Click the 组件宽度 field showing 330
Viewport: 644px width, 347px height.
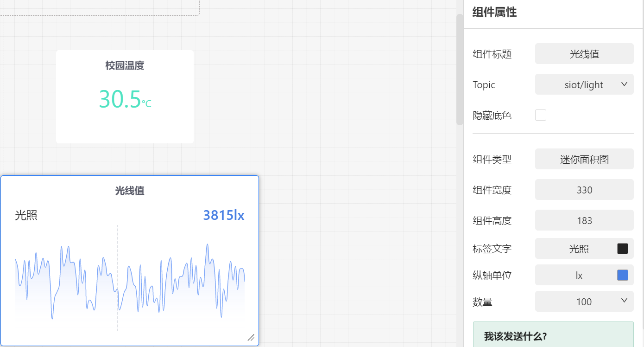click(x=584, y=190)
